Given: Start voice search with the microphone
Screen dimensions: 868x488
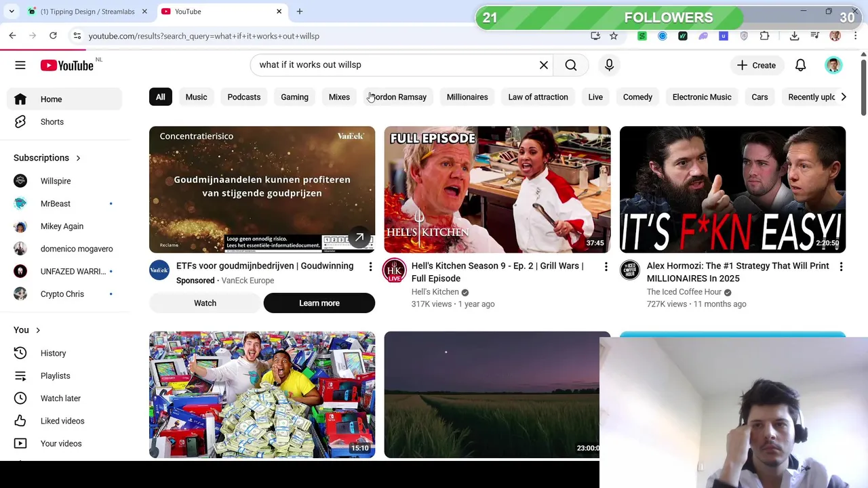Looking at the screenshot, I should (x=609, y=65).
